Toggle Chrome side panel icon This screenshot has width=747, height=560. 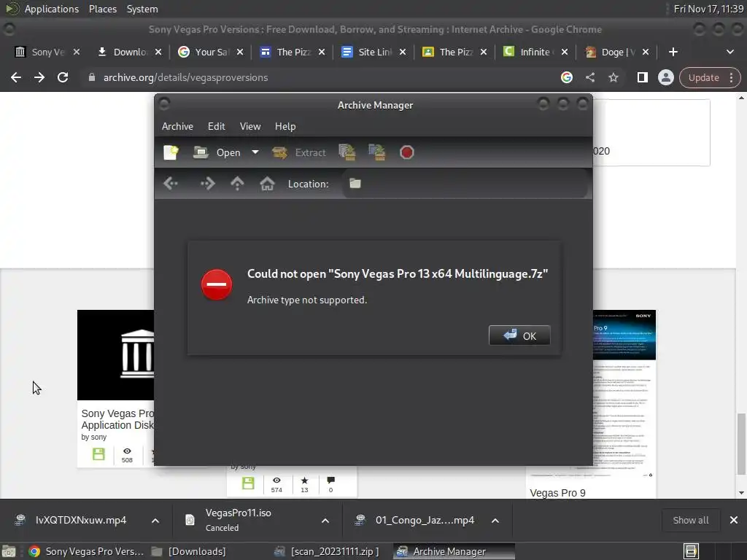point(642,77)
